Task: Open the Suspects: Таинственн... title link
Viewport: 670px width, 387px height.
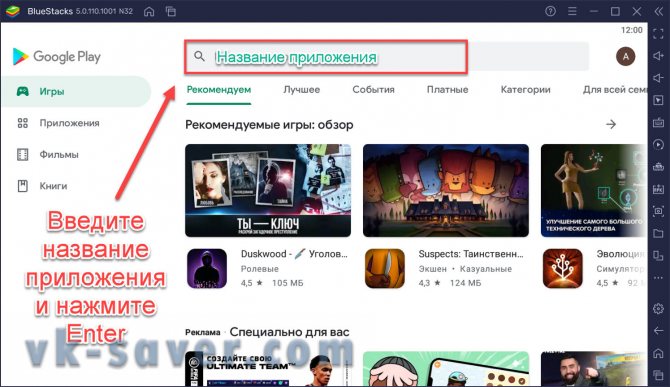Action: [471, 254]
